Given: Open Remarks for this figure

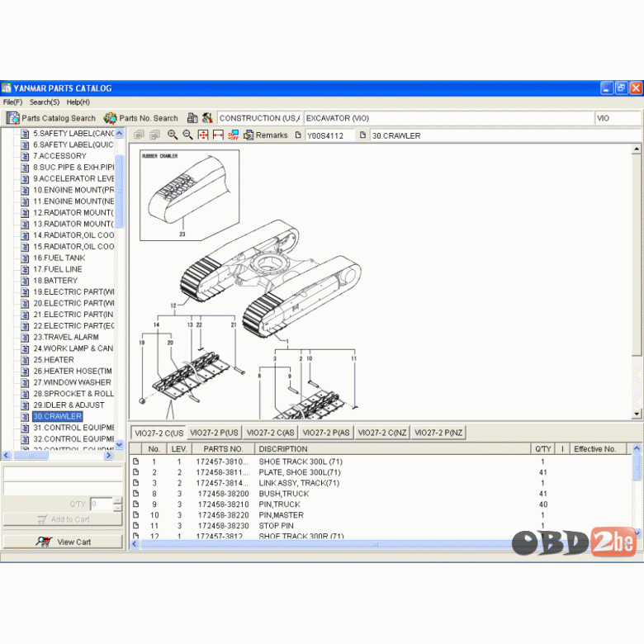Looking at the screenshot, I should click(266, 135).
